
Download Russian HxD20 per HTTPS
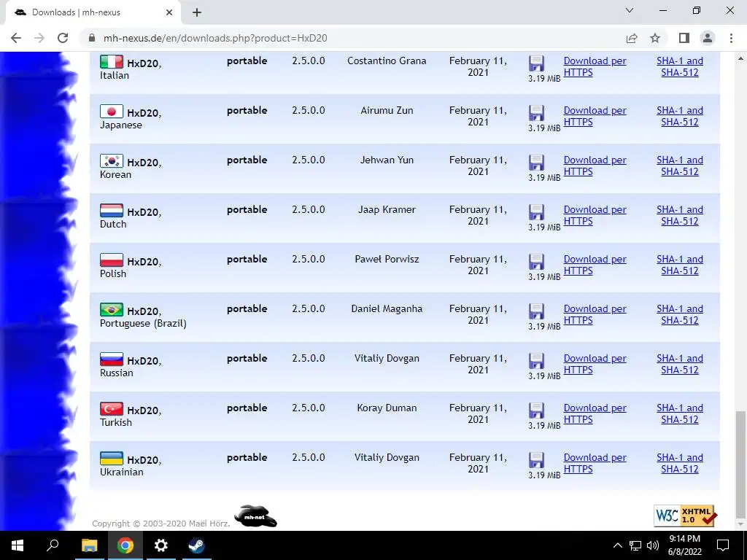tap(595, 364)
